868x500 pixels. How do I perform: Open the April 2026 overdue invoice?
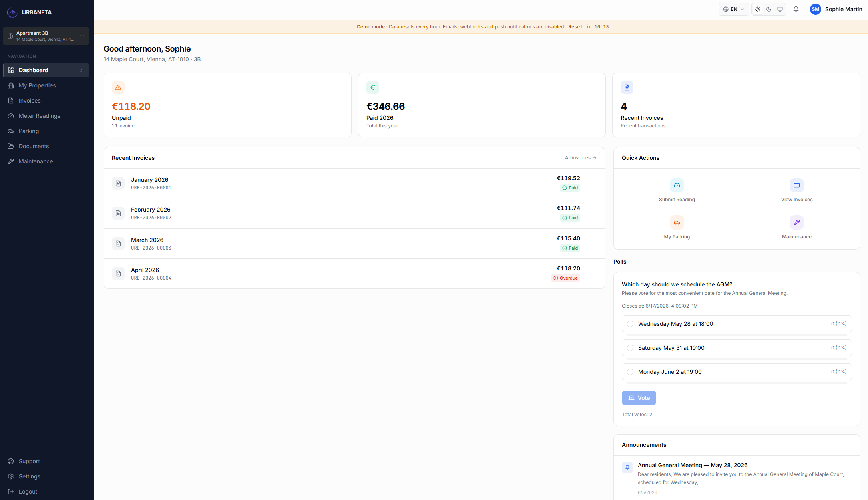354,274
